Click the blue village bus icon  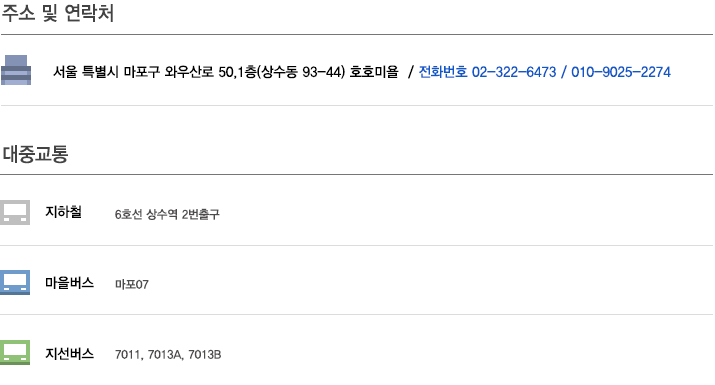15,282
